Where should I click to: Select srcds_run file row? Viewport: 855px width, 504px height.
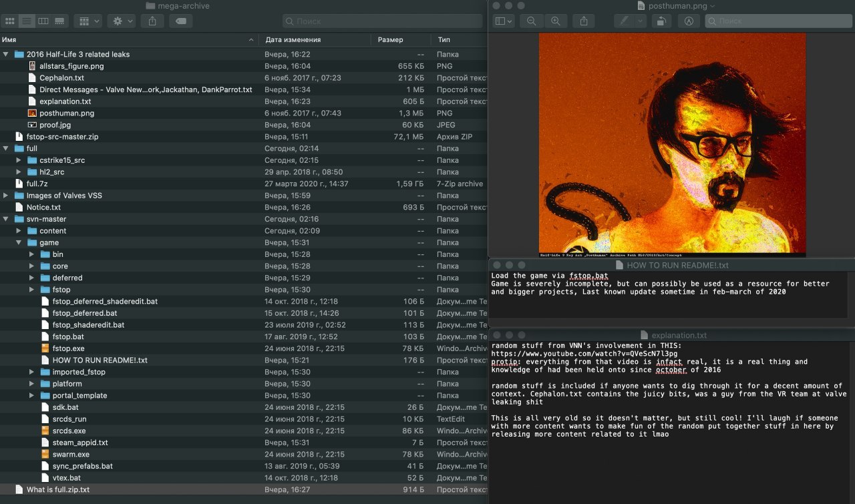point(244,419)
